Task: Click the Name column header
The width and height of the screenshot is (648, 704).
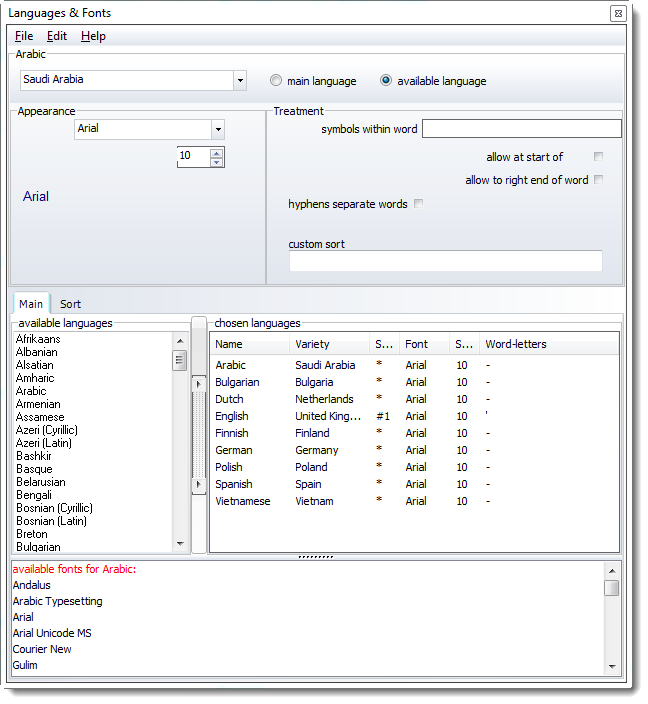Action: click(x=249, y=344)
